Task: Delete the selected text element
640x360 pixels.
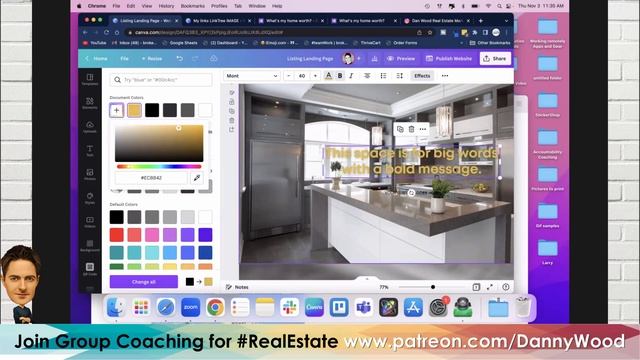Action: [411, 129]
